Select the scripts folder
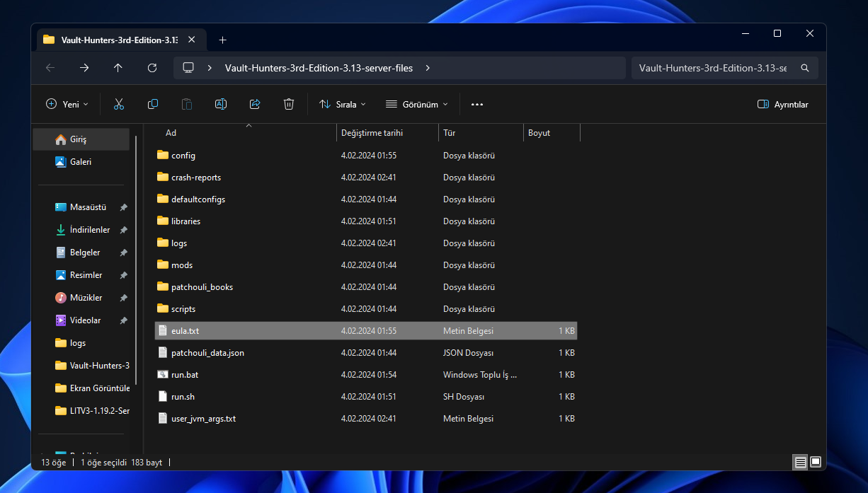 [366, 308]
